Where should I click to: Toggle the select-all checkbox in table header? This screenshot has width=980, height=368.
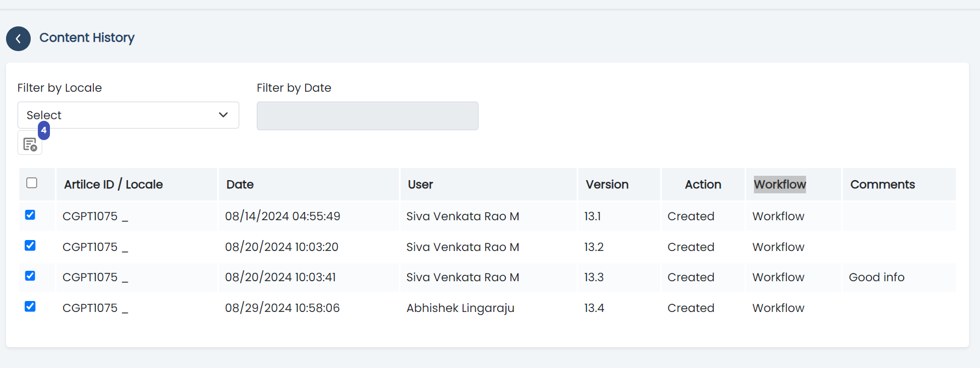click(32, 183)
